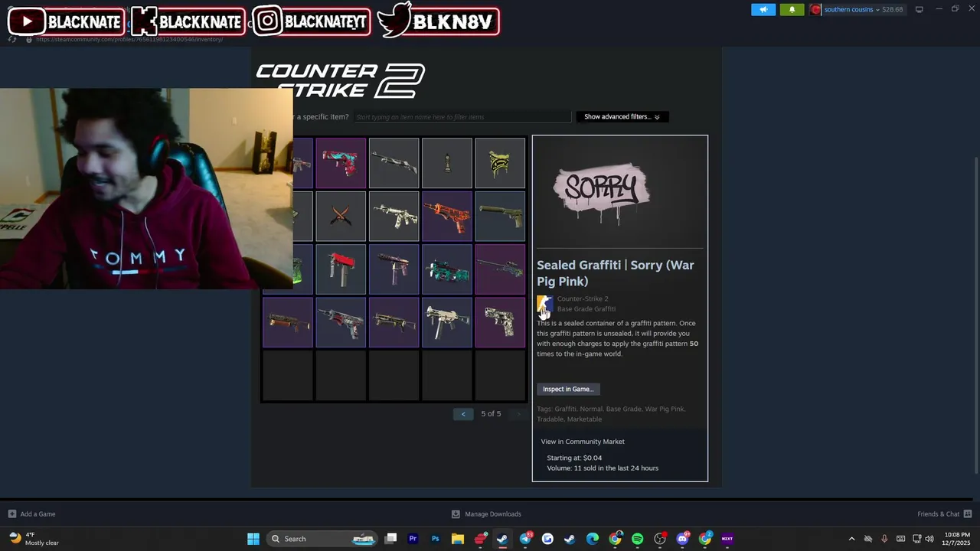Screen dimensions: 980x551
Task: Select the orange submachine gun item
Action: coord(447,216)
